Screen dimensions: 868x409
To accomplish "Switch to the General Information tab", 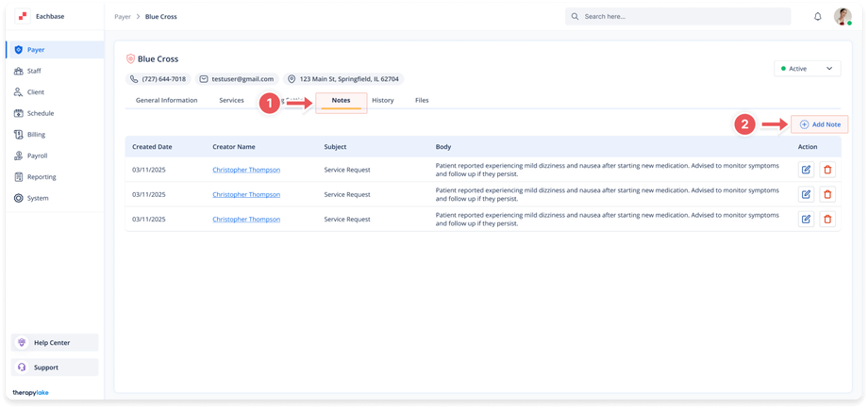I will (x=166, y=100).
